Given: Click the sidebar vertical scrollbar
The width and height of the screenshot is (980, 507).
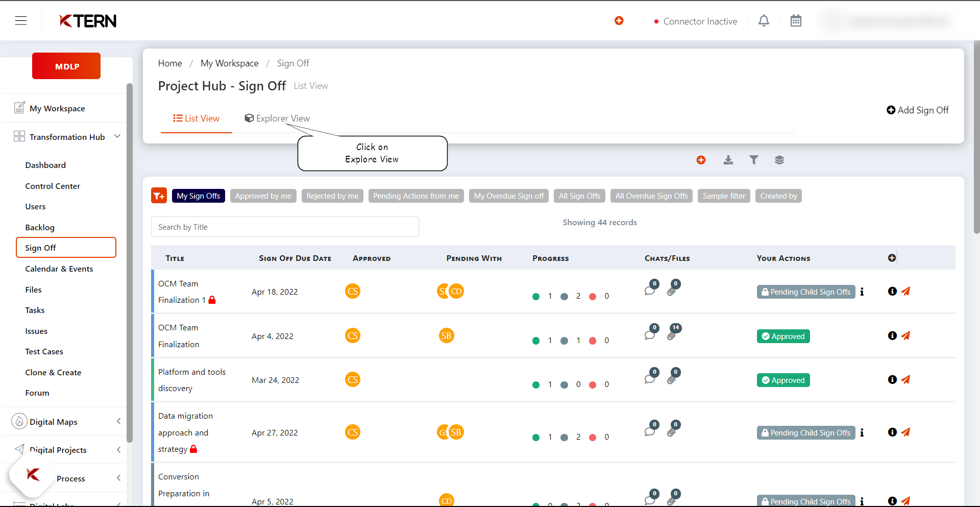Looking at the screenshot, I should pos(130,263).
